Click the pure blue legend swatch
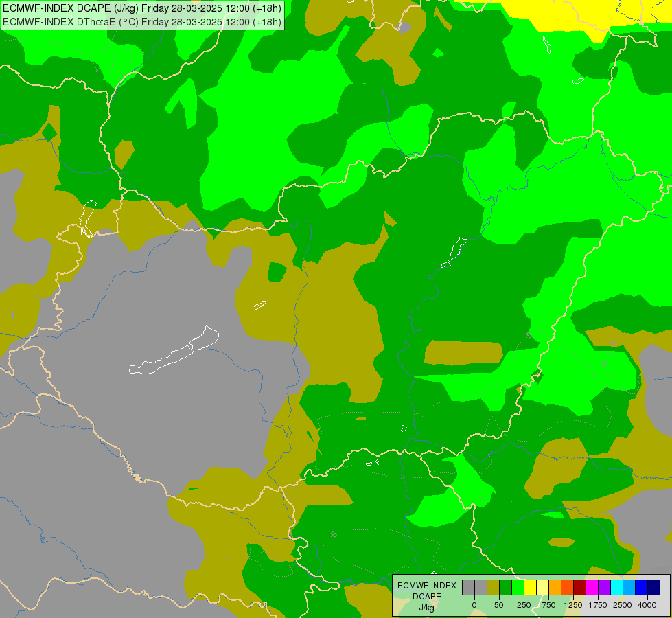The width and height of the screenshot is (672, 618). click(x=642, y=587)
